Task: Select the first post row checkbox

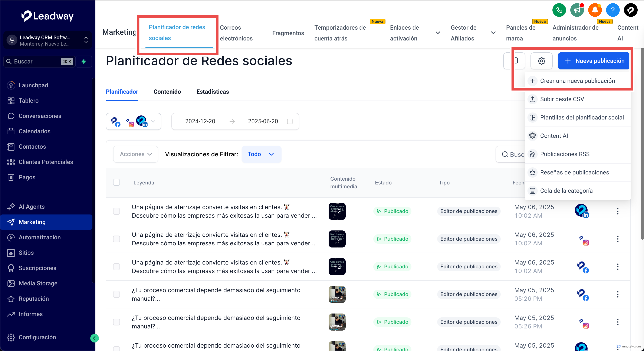Action: [x=116, y=211]
